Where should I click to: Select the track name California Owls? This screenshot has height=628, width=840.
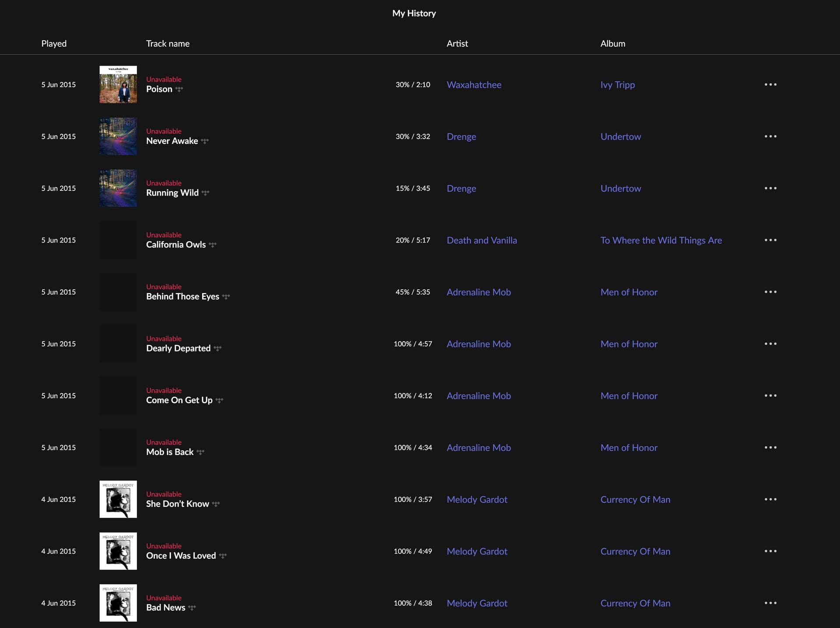(176, 245)
